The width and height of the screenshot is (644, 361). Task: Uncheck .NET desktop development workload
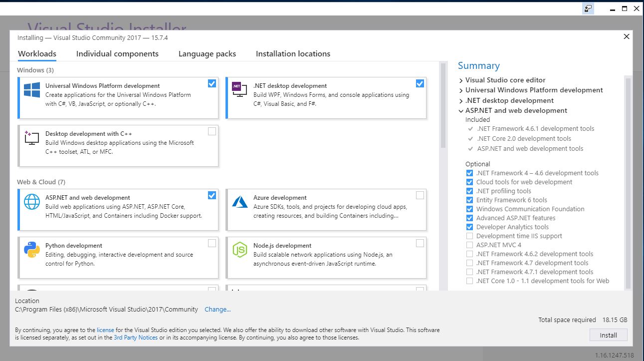tap(420, 83)
